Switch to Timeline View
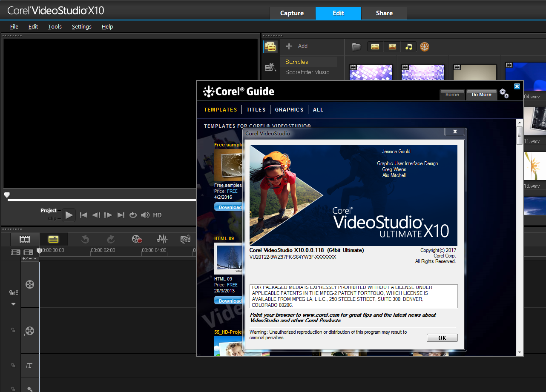The width and height of the screenshot is (546, 392). [x=53, y=240]
